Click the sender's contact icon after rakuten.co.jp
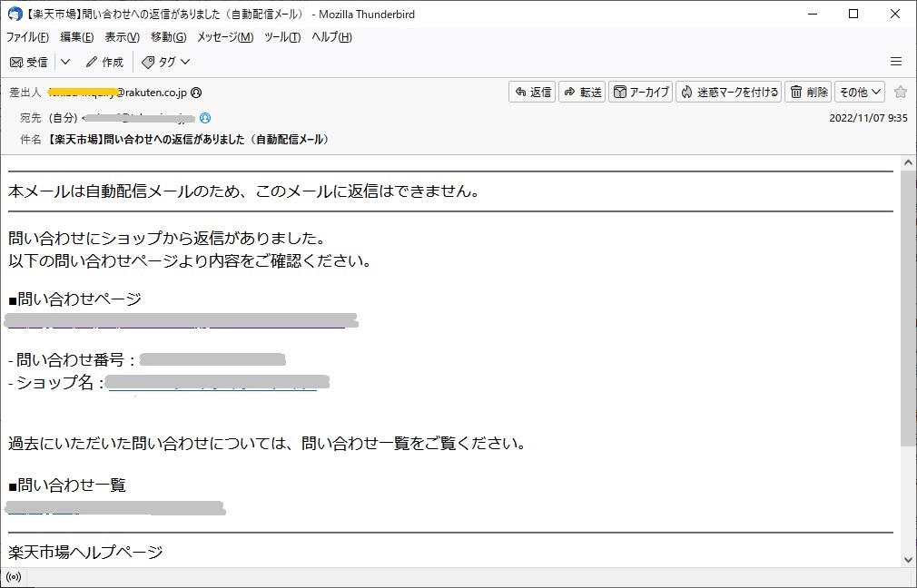The width and height of the screenshot is (917, 588). 196,92
